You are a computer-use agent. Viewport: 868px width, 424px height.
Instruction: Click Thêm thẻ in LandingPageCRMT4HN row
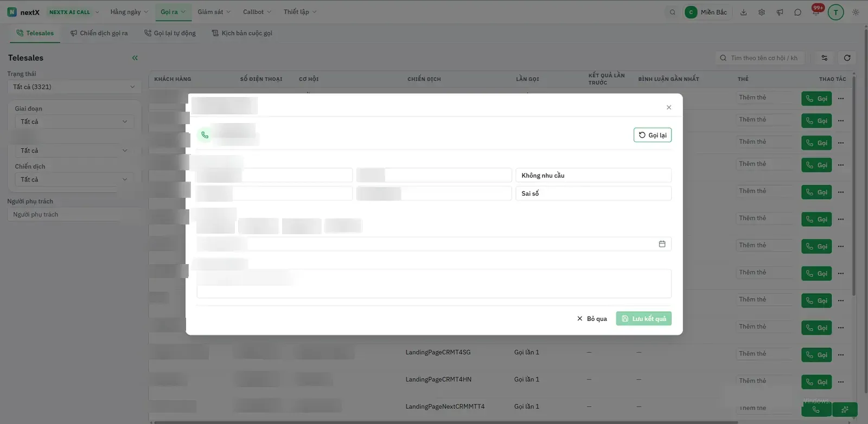tap(764, 381)
